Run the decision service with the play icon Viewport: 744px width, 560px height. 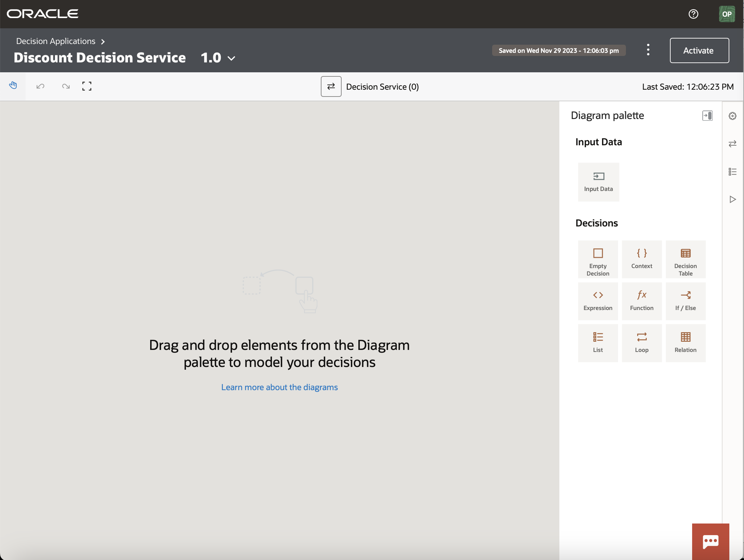click(732, 199)
